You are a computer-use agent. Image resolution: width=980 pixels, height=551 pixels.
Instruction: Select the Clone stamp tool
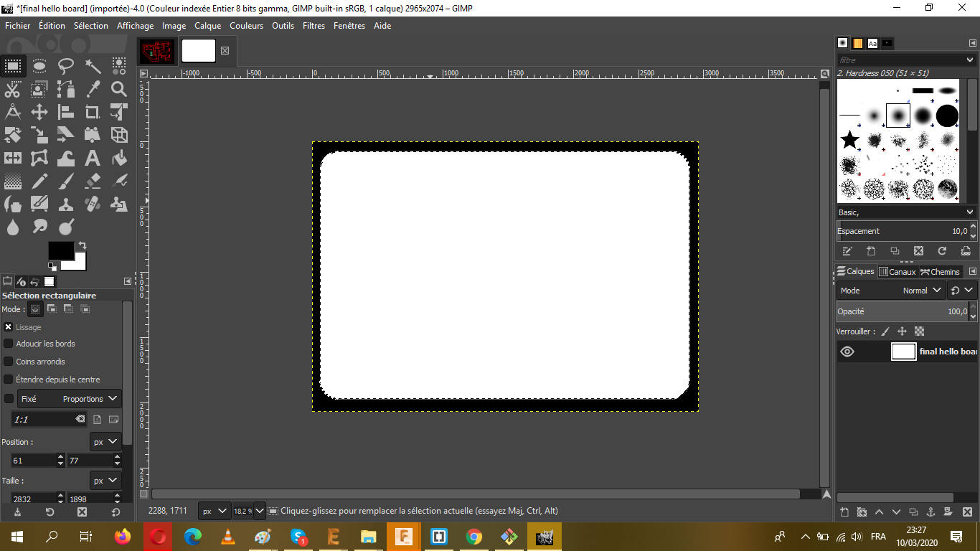[x=66, y=204]
